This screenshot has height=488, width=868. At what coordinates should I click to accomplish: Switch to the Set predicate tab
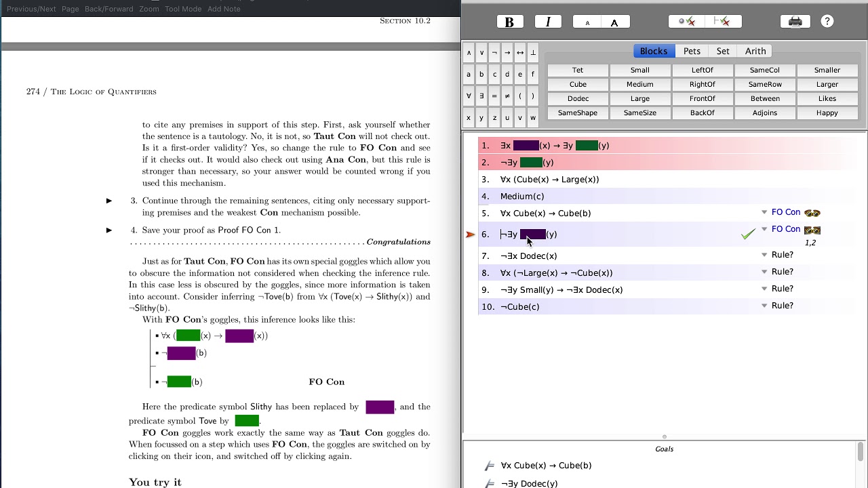(723, 51)
